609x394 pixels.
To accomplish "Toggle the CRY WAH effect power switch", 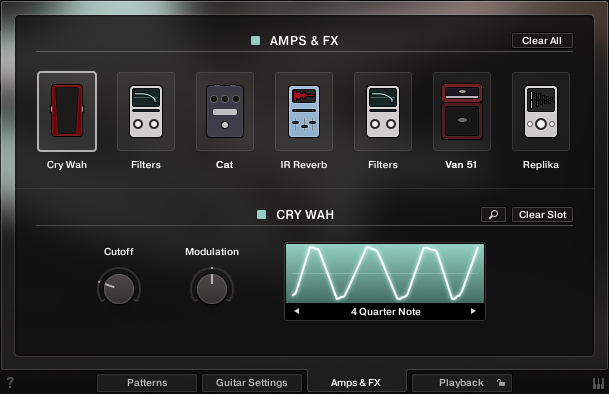I will coord(261,214).
